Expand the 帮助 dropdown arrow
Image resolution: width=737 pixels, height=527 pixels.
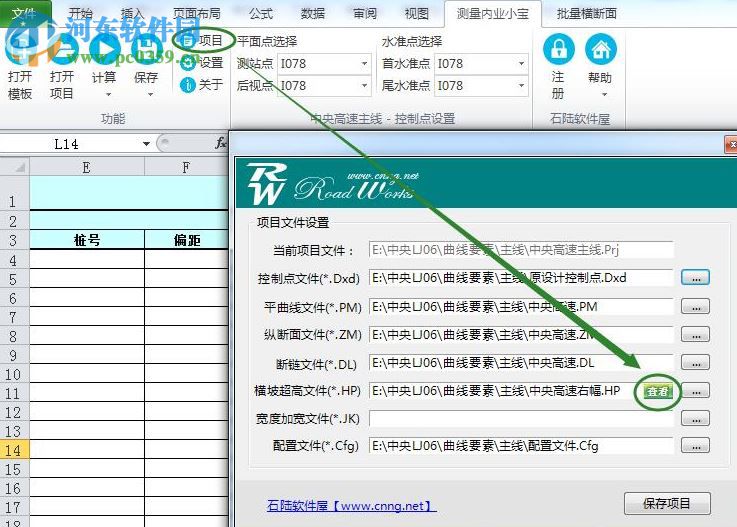[x=604, y=94]
